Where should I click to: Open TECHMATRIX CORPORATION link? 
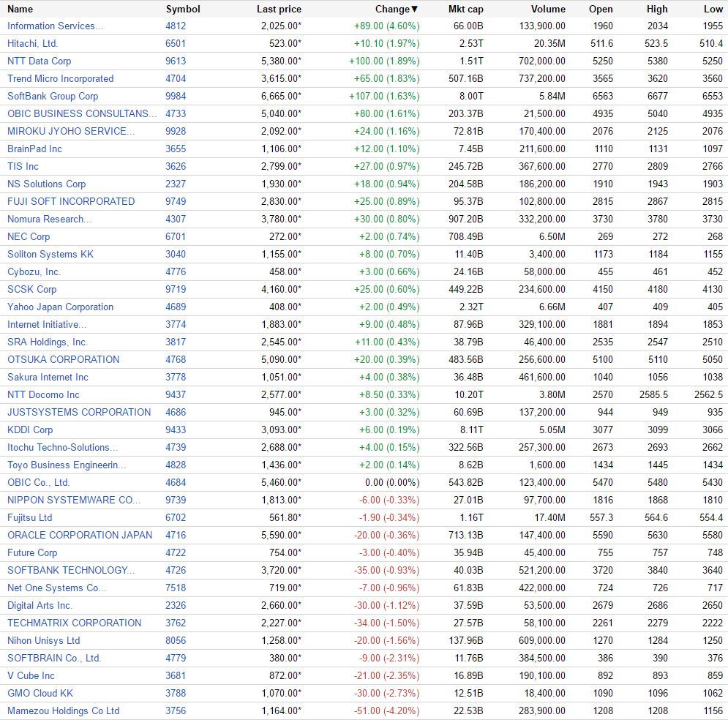(75, 623)
